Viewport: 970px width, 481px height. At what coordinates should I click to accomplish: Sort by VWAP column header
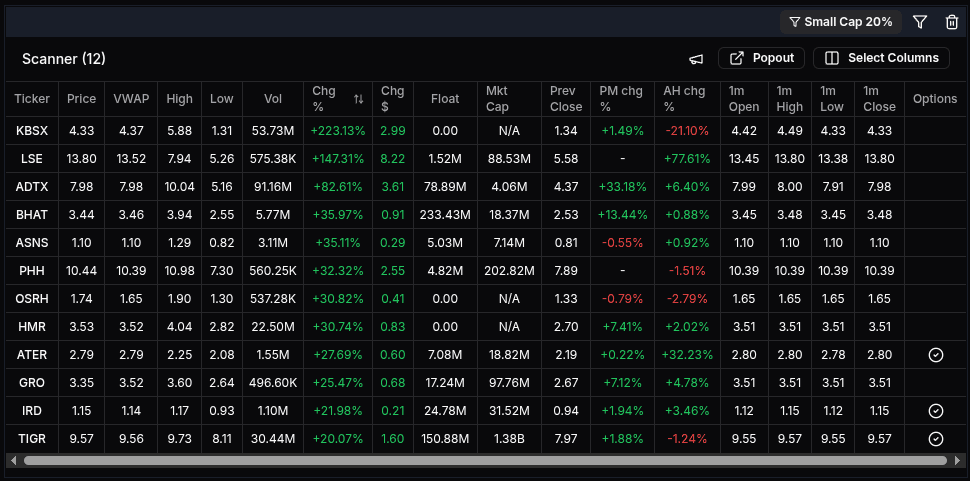pos(131,99)
